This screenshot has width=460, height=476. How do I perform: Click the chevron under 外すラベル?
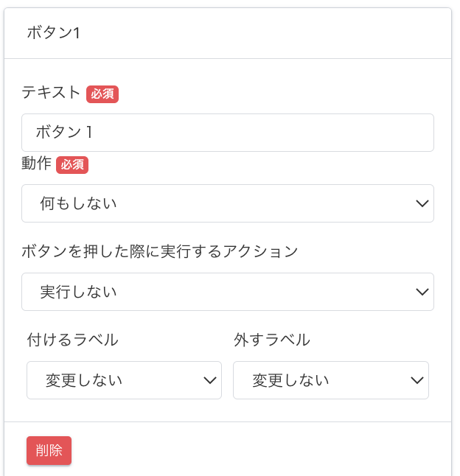click(x=417, y=380)
